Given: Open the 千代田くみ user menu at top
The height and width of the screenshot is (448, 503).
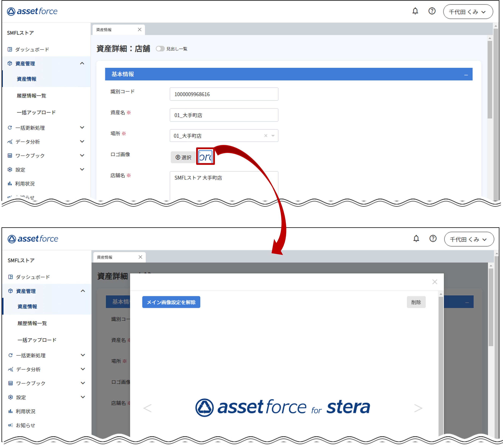Looking at the screenshot, I should coord(468,12).
